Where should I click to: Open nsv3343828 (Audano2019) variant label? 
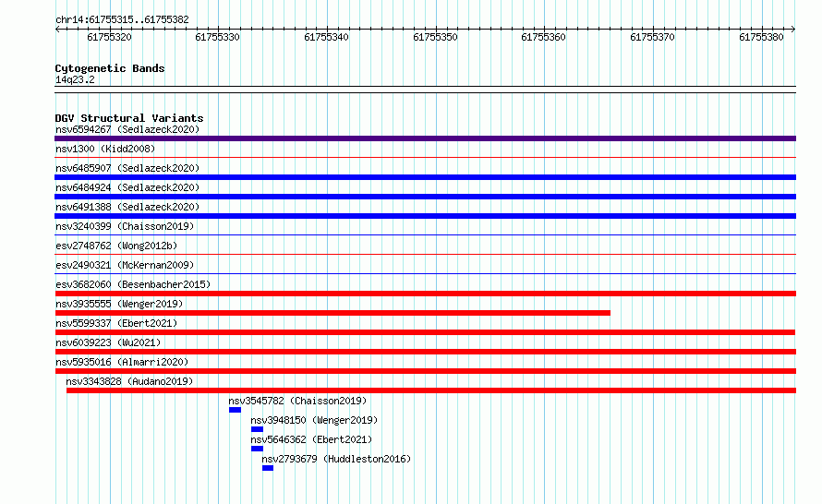129,381
